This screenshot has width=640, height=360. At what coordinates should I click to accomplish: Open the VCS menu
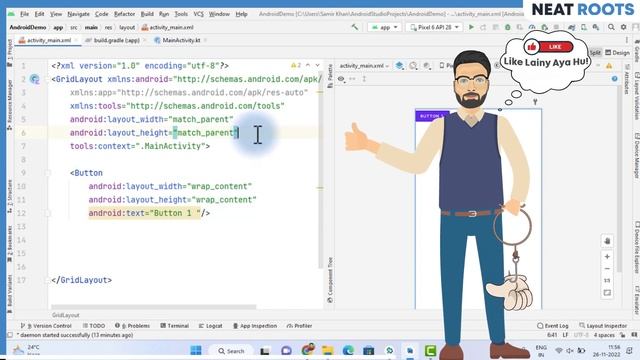(x=199, y=14)
